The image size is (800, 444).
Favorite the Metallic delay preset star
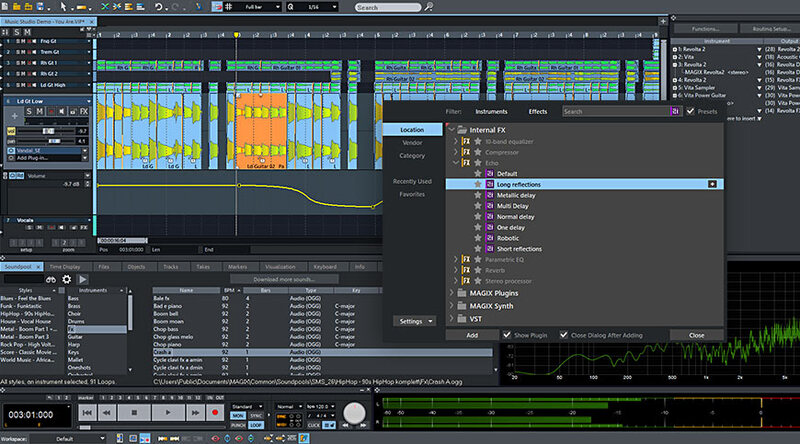tap(477, 195)
